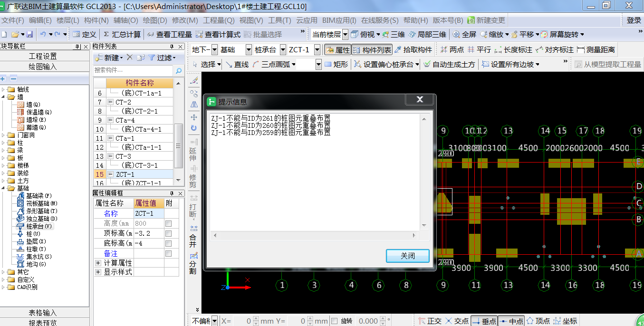Open the 过滤 filter dropdown

coord(162,58)
